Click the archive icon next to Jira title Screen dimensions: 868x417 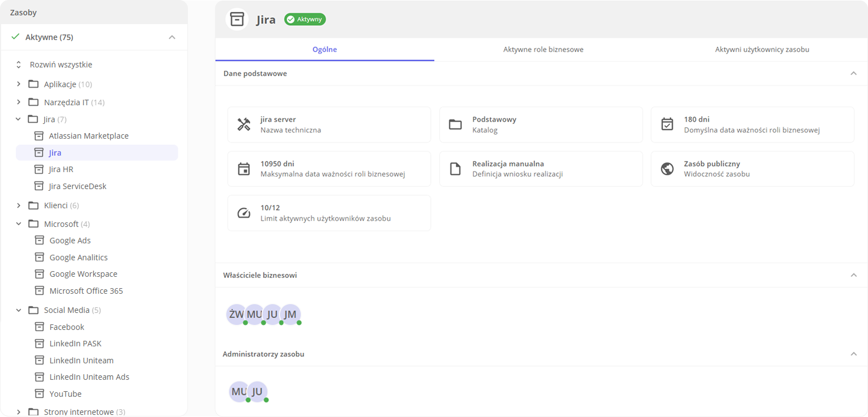237,19
